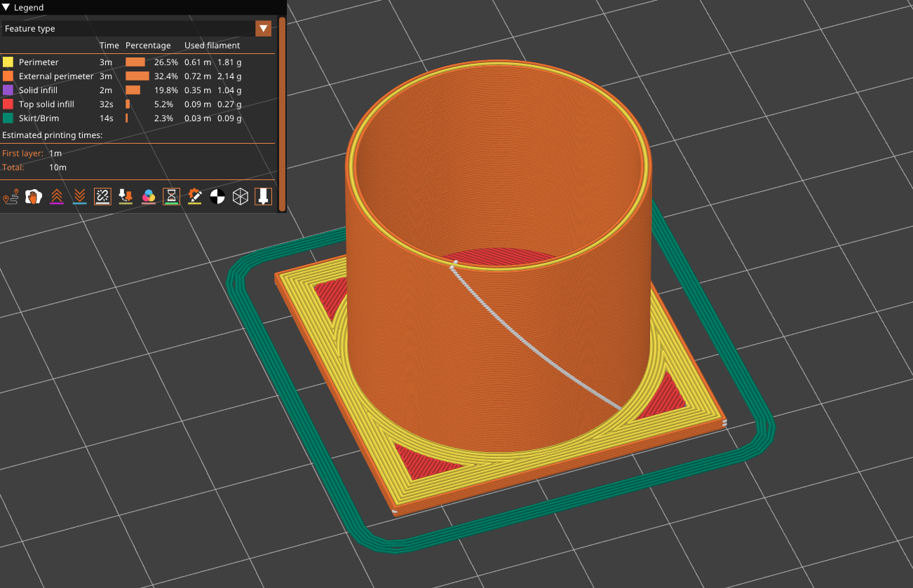This screenshot has height=588, width=913.
Task: Collapse the Legend panel triangle
Action: click(6, 7)
